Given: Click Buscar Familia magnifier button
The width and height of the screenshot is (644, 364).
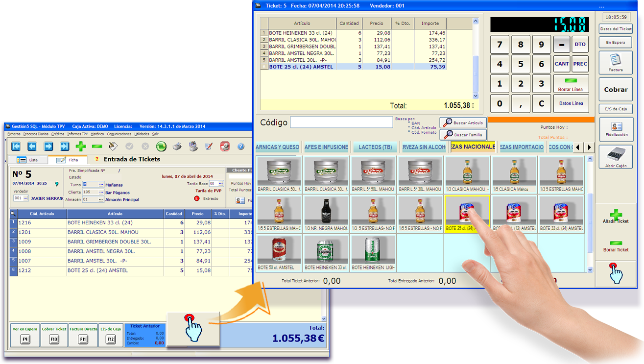Looking at the screenshot, I should [x=463, y=135].
